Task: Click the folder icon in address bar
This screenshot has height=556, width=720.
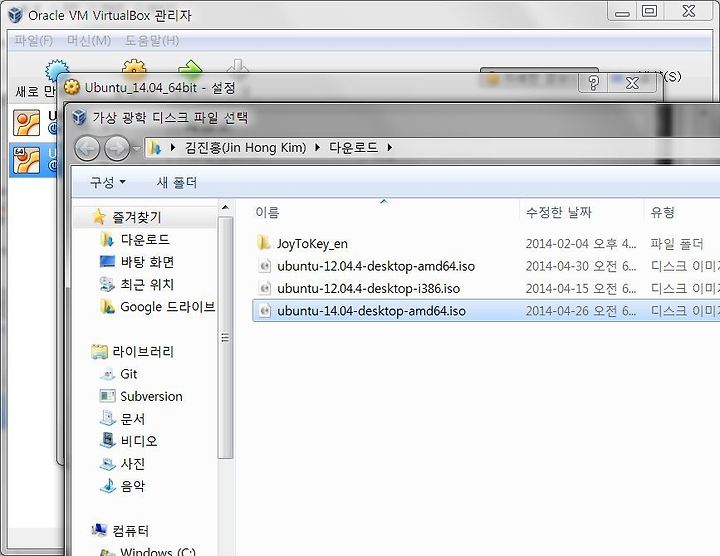Action: point(155,148)
